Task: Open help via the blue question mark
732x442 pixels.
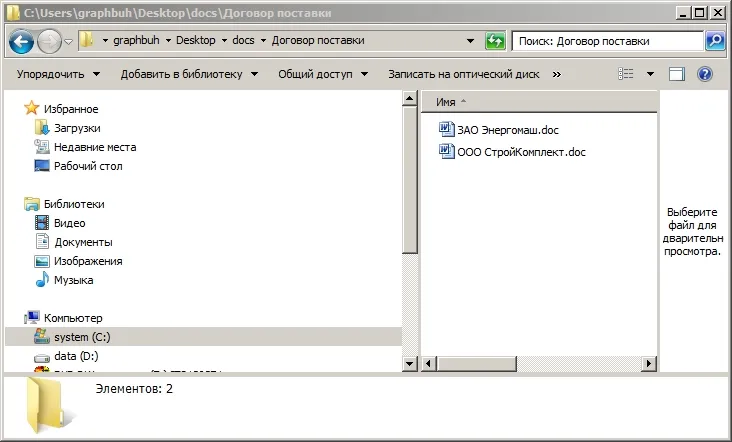Action: 704,74
